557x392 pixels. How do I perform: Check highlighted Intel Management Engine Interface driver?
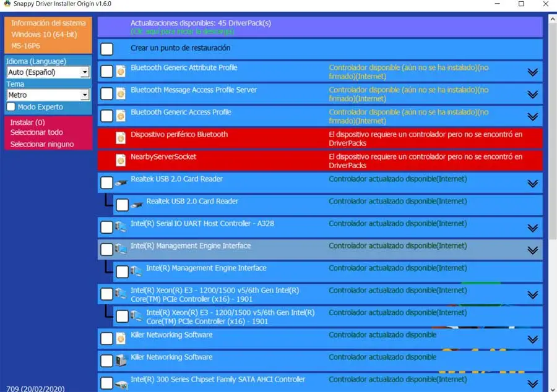coord(106,249)
